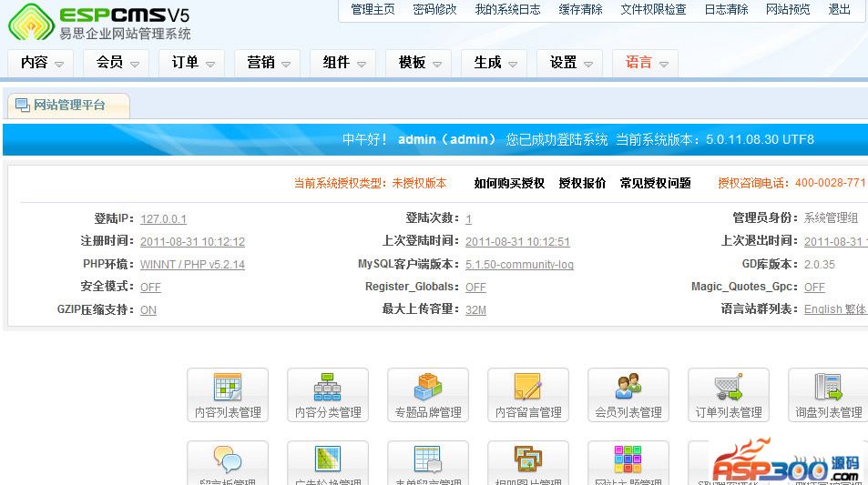868x485 pixels.
Task: Click PHP environment value WINNT / PHP v5.2.14
Action: point(193,265)
